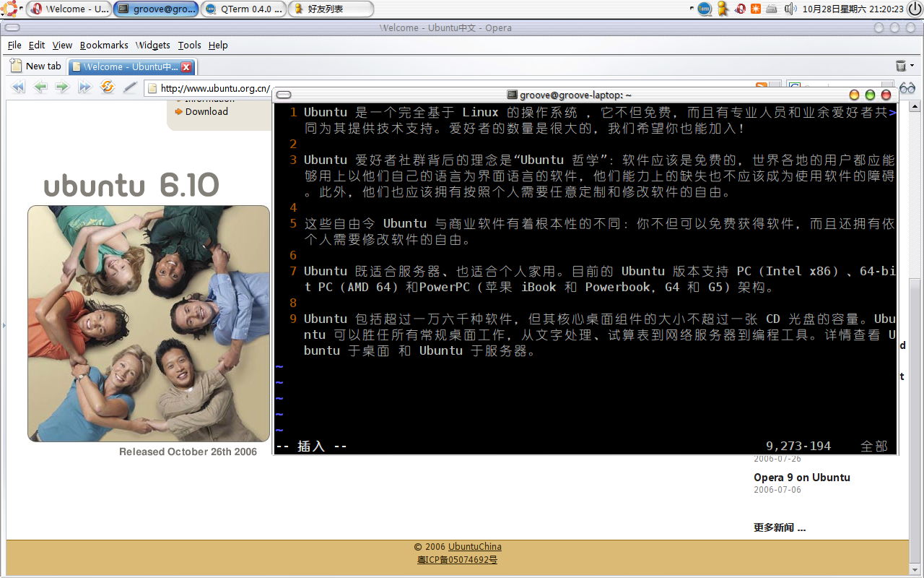The image size is (924, 578).
Task: Click the QTerm tray icon
Action: click(x=705, y=9)
